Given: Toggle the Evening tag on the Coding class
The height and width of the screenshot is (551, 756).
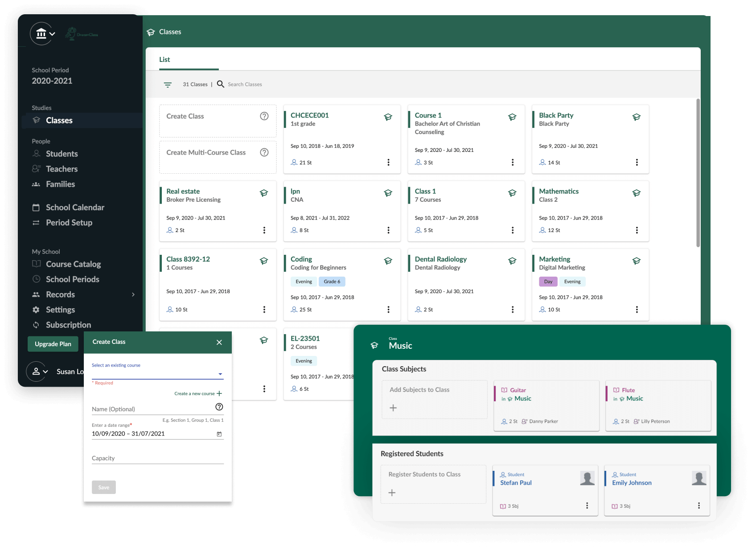Looking at the screenshot, I should (x=304, y=281).
